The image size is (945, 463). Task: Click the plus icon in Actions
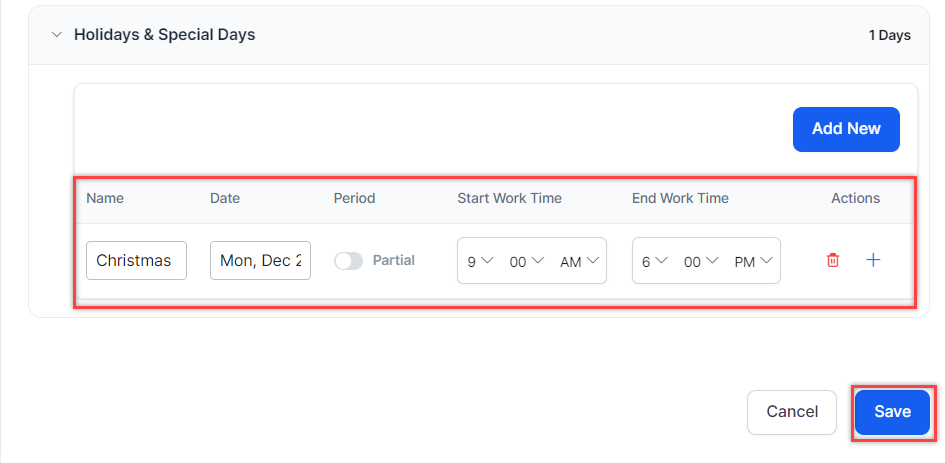tap(873, 260)
